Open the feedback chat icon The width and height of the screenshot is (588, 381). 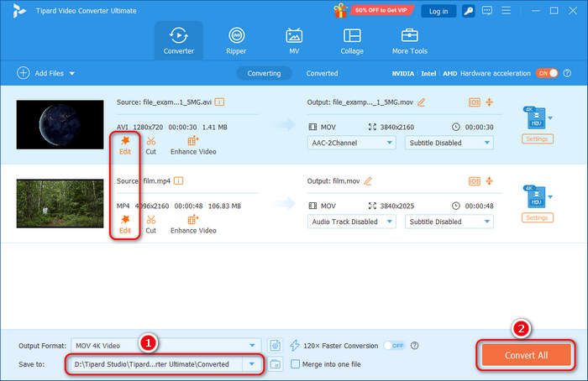[x=486, y=10]
